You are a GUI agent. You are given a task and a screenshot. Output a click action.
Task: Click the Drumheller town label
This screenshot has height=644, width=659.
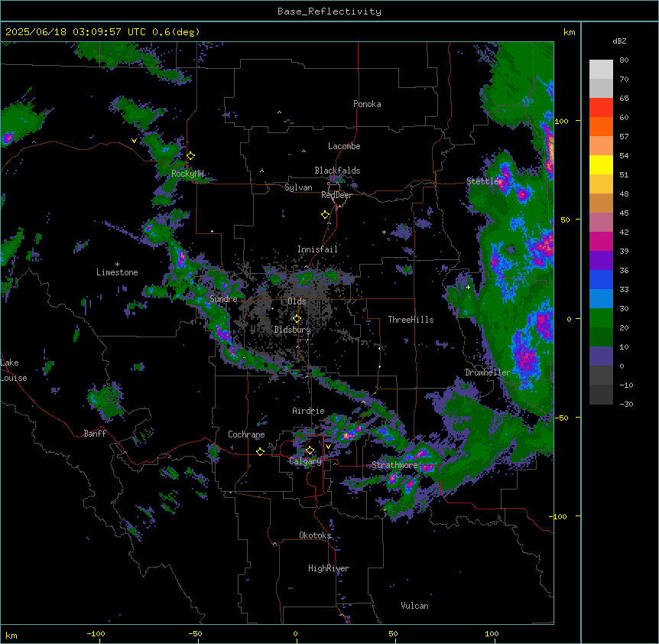pos(488,372)
